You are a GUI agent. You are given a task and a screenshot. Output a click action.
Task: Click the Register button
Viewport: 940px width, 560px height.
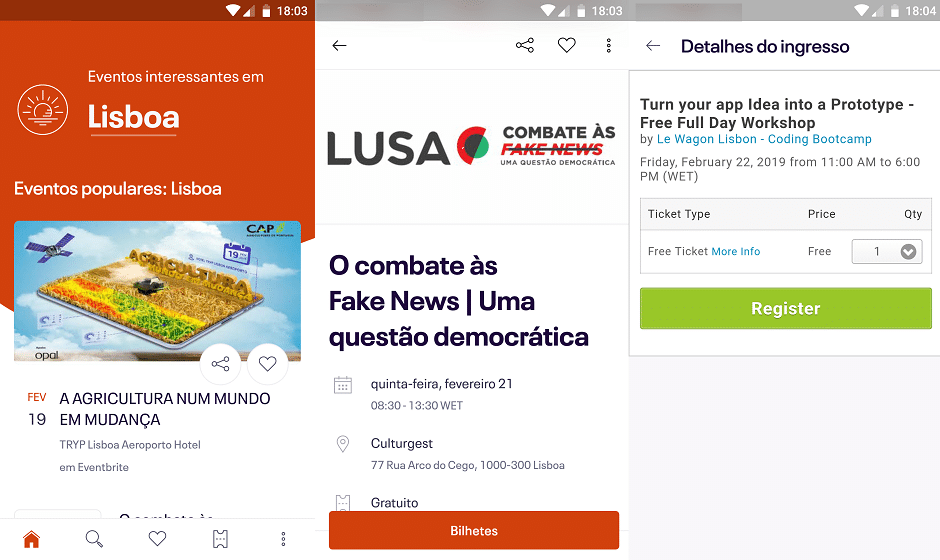click(785, 308)
